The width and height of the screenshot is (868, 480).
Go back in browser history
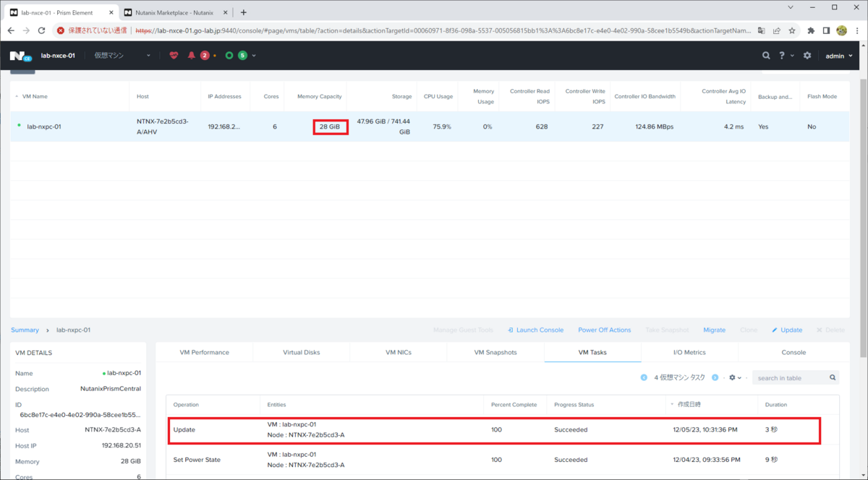pos(11,30)
